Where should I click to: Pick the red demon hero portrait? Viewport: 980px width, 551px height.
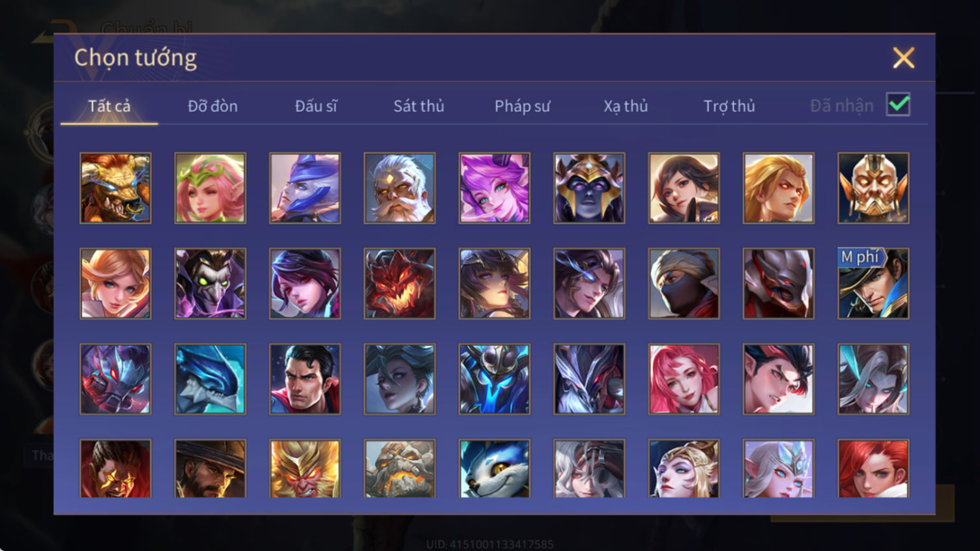point(399,283)
